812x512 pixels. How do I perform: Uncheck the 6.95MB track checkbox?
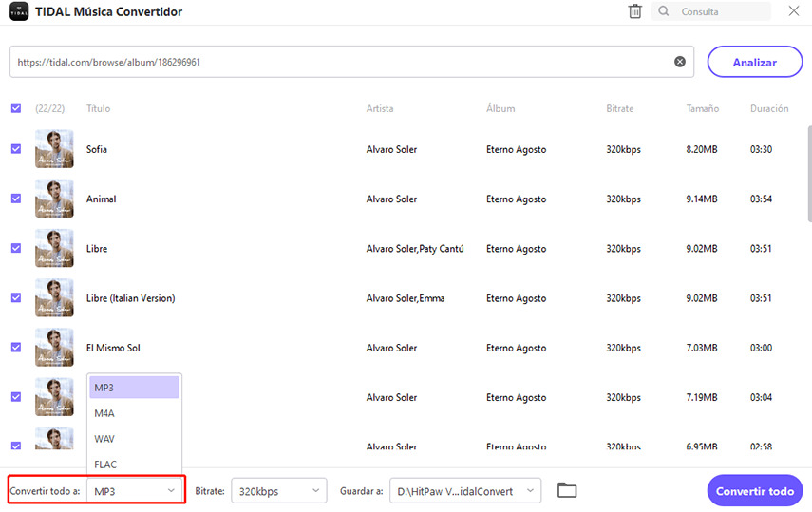16,446
